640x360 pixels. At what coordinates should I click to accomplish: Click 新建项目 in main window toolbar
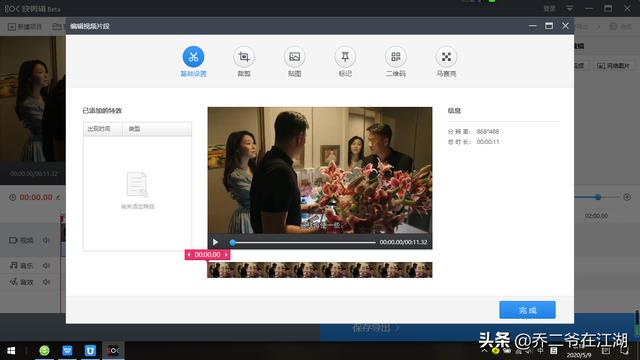[25, 27]
